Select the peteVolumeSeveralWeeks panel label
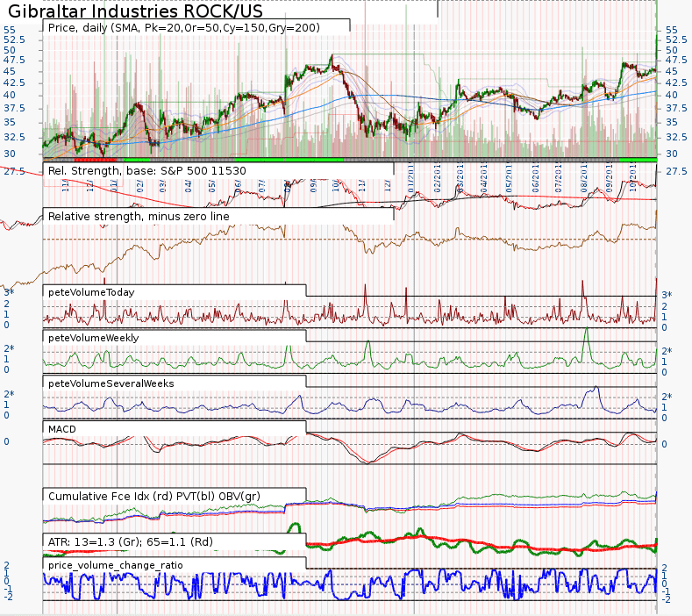The height and width of the screenshot is (616, 692). (x=111, y=383)
